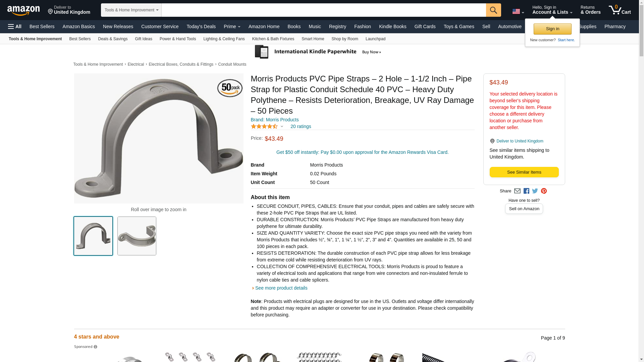
Task: Click the search magnifier button
Action: (x=493, y=10)
